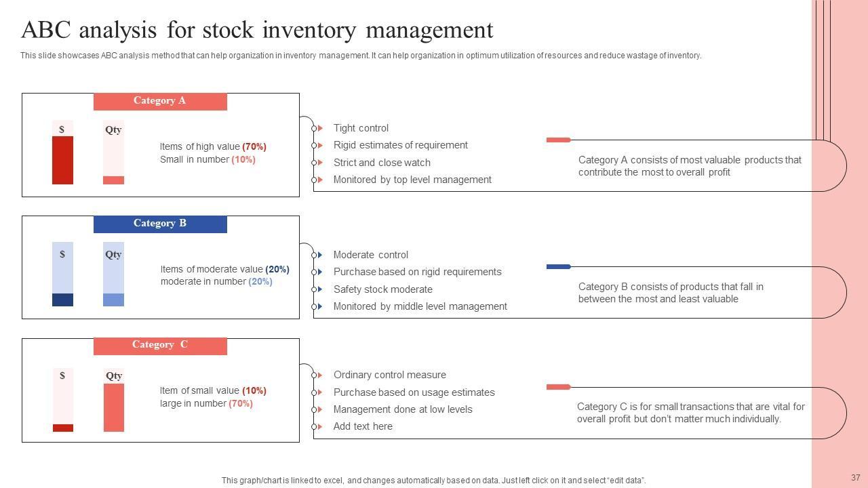The height and width of the screenshot is (488, 868).
Task: Click the "Add text here" placeholder
Action: [x=363, y=426]
